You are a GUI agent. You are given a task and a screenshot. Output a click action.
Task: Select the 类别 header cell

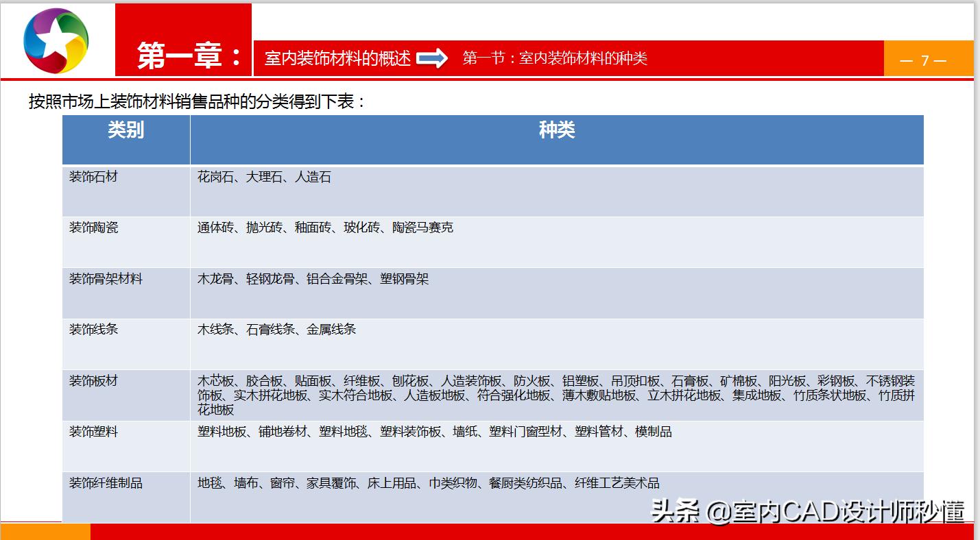[126, 131]
